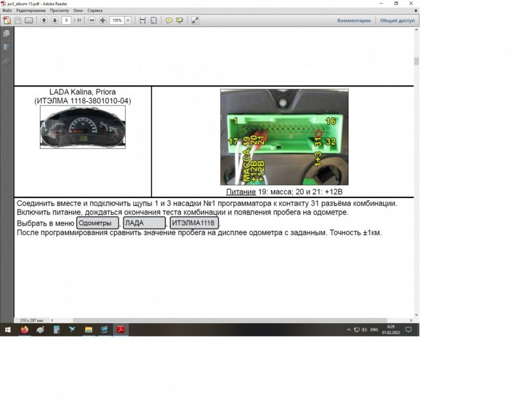Viewport: 532px width, 401px height.
Task: Click the instrument cluster photo thumbnail
Action: pyautogui.click(x=83, y=127)
